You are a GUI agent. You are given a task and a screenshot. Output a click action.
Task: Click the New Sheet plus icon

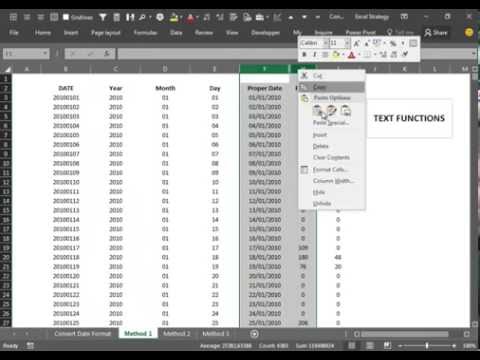point(254,334)
